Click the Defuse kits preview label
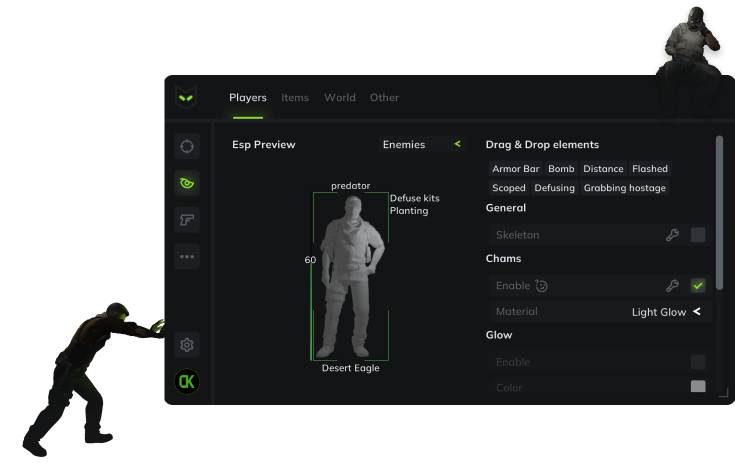This screenshot has width=735, height=469. point(415,198)
